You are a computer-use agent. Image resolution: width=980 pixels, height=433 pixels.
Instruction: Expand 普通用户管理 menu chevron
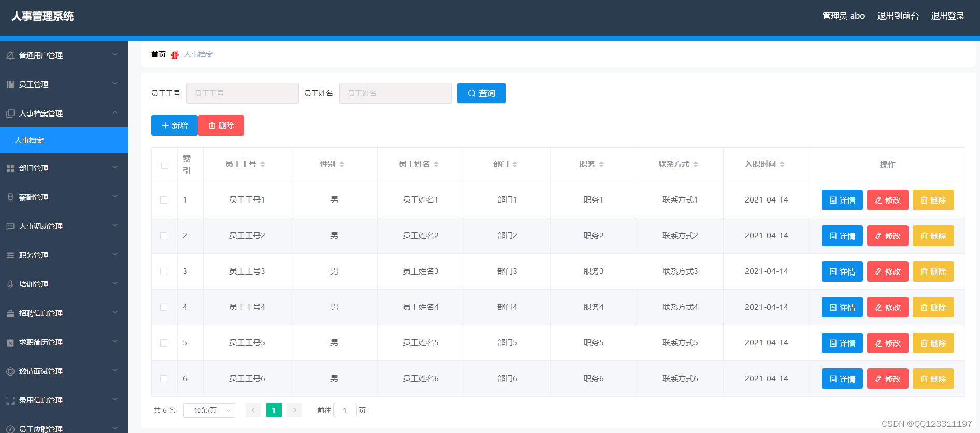pos(115,54)
